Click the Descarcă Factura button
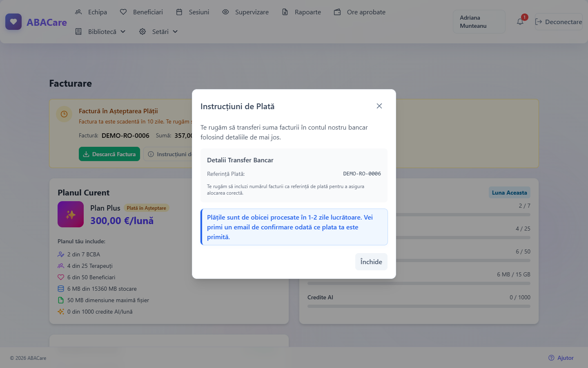The height and width of the screenshot is (368, 588). click(109, 154)
